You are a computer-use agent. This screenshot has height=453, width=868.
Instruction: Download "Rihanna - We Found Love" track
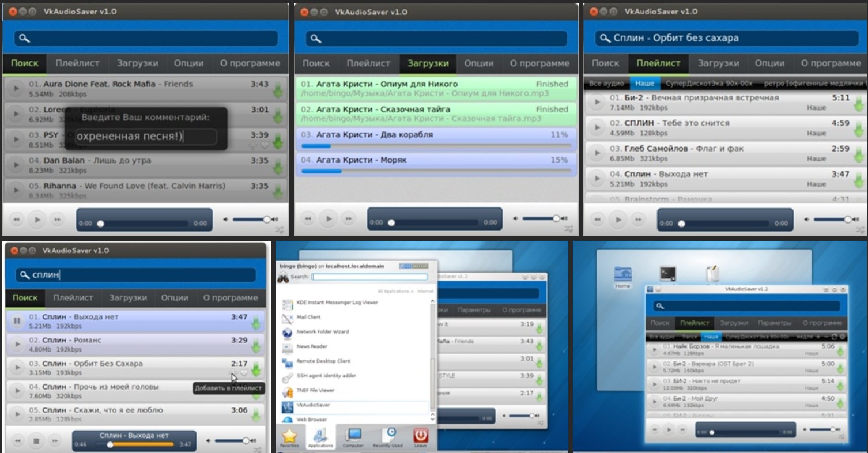click(278, 192)
